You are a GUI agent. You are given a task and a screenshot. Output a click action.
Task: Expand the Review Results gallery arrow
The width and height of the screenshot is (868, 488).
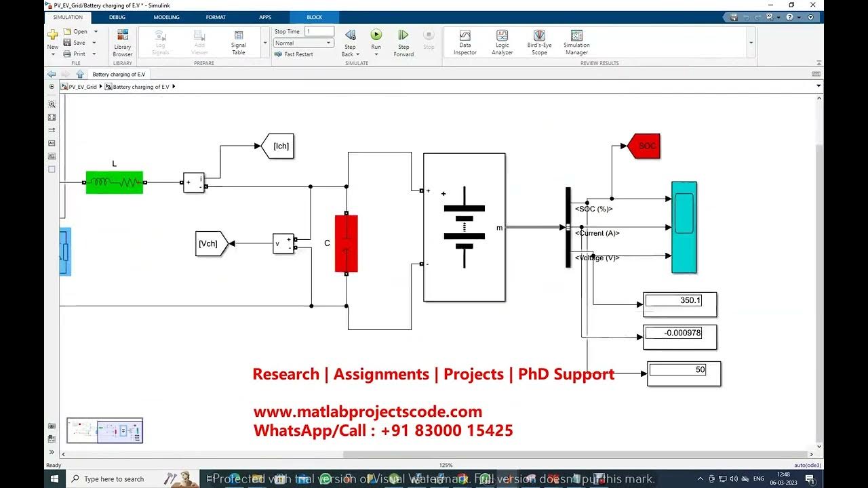click(x=751, y=43)
